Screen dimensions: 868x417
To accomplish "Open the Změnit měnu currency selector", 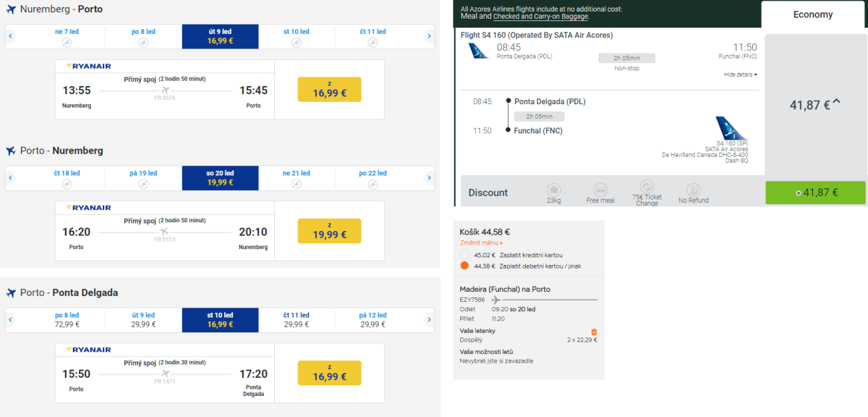I will [481, 243].
